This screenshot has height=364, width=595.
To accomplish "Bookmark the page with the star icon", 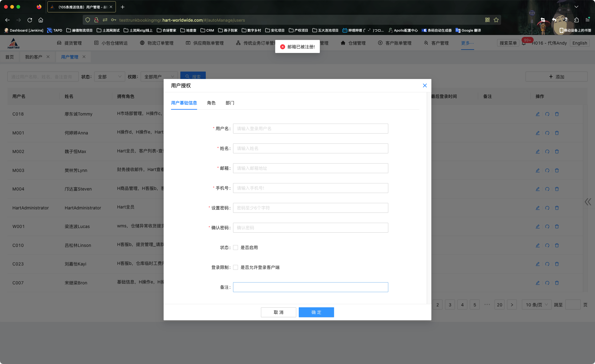I will tap(496, 20).
